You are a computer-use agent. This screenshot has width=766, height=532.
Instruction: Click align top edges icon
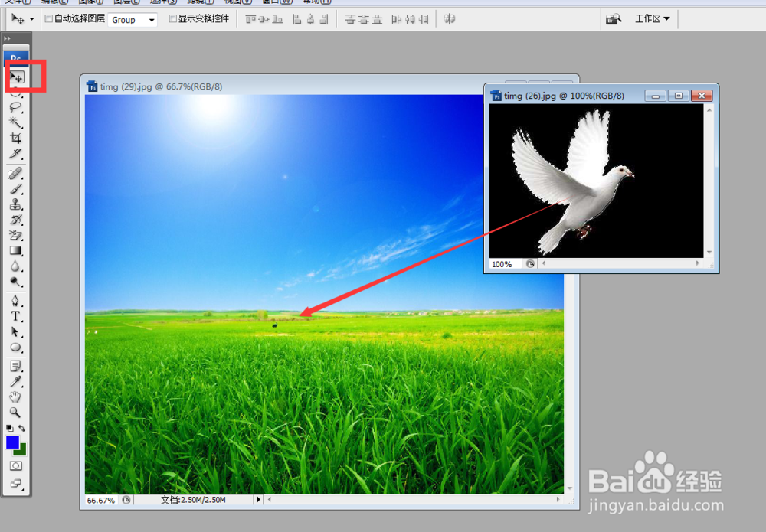250,19
